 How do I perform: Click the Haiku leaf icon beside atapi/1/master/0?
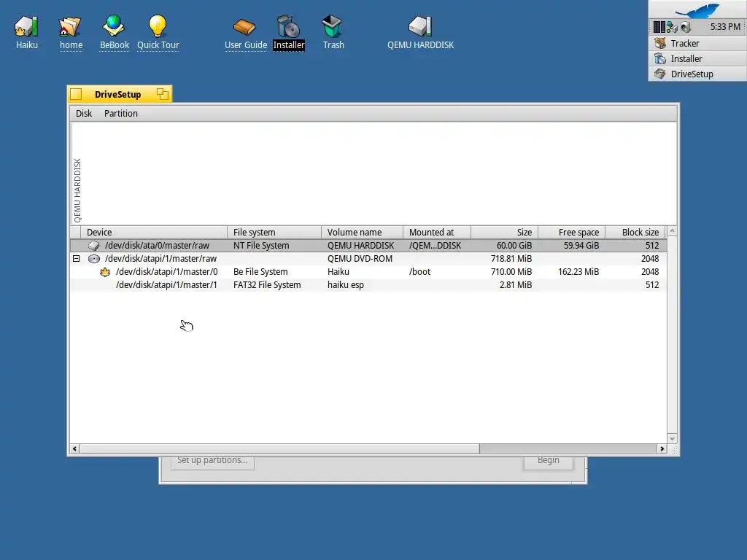(105, 272)
